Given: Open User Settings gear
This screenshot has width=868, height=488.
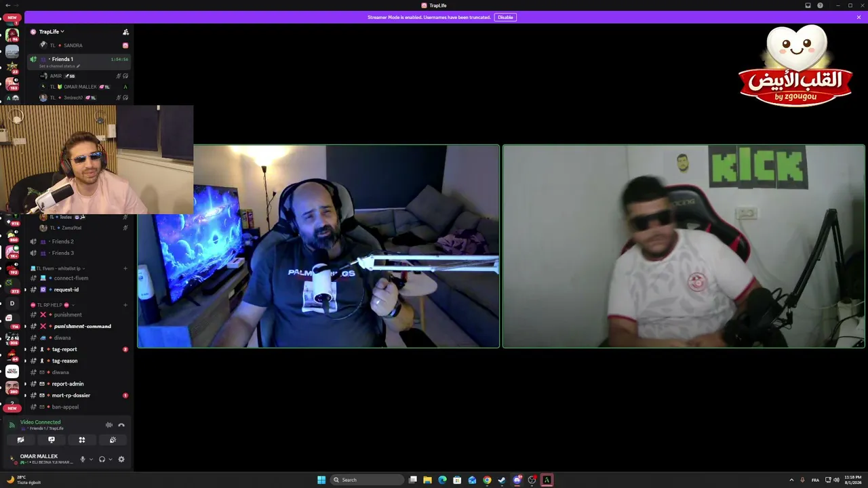Looking at the screenshot, I should coord(121,459).
